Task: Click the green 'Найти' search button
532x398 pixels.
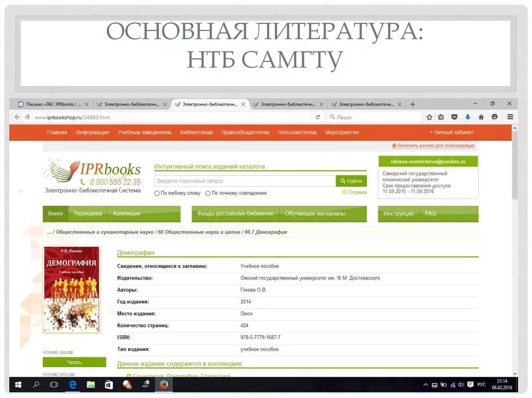Action: (351, 181)
